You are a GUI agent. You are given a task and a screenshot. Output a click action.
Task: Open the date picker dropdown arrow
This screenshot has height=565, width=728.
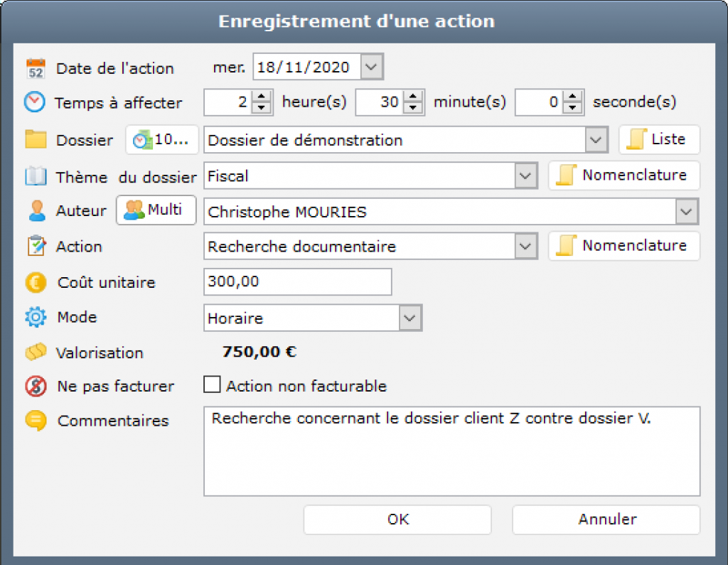(372, 68)
